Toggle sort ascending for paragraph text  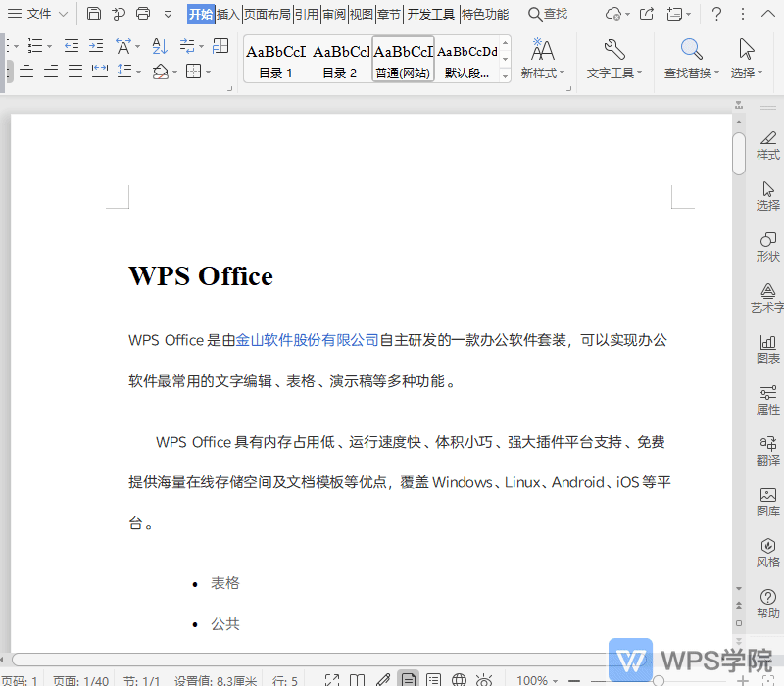point(159,46)
